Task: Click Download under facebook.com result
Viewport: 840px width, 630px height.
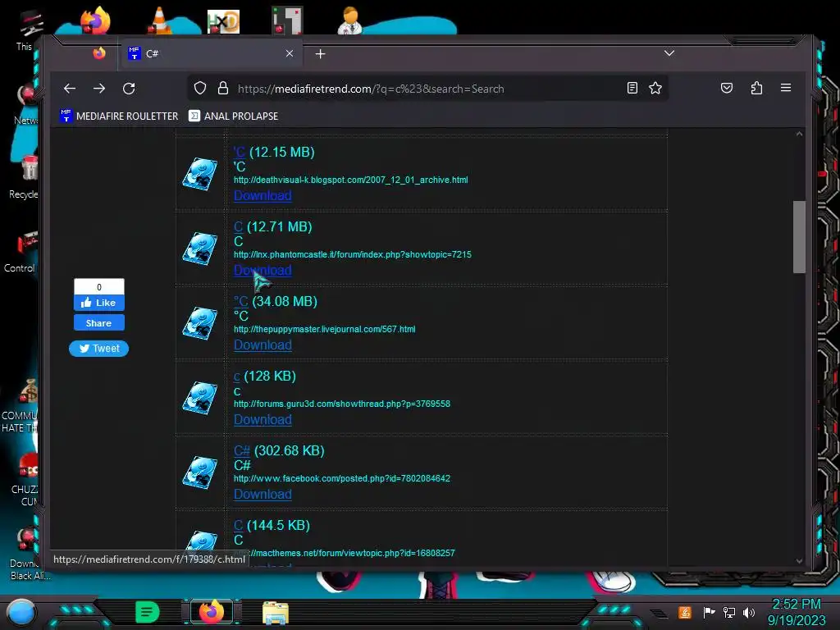Action: 262,494
